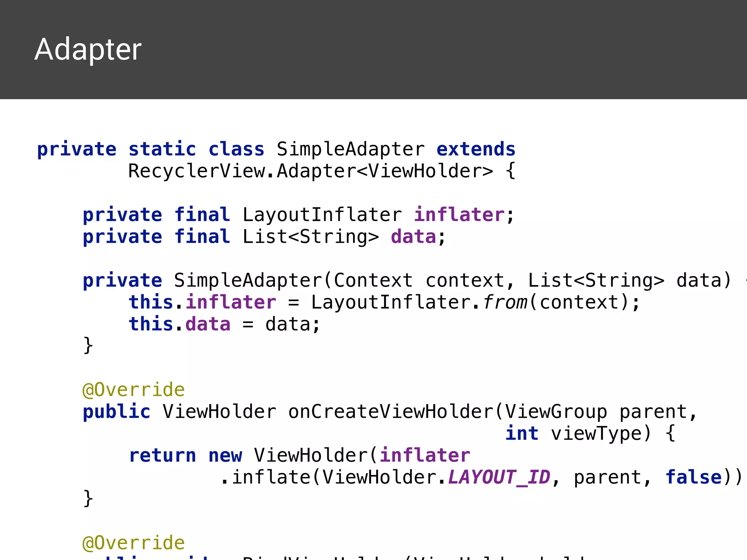Select the "public" keyword before ViewHolder

(x=116, y=412)
